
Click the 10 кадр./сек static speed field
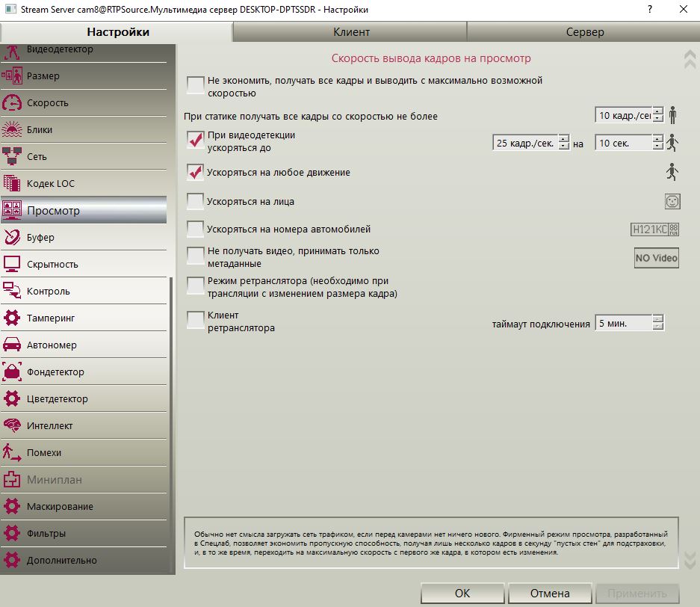point(624,115)
